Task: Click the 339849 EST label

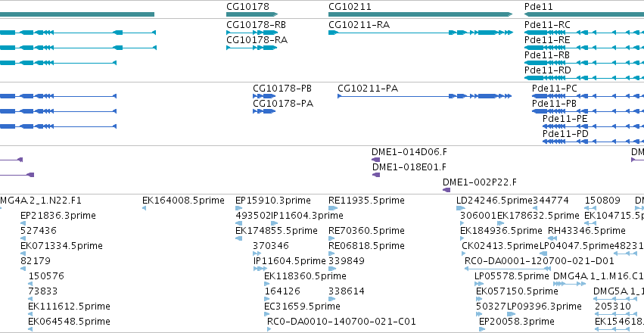Action: tap(347, 261)
